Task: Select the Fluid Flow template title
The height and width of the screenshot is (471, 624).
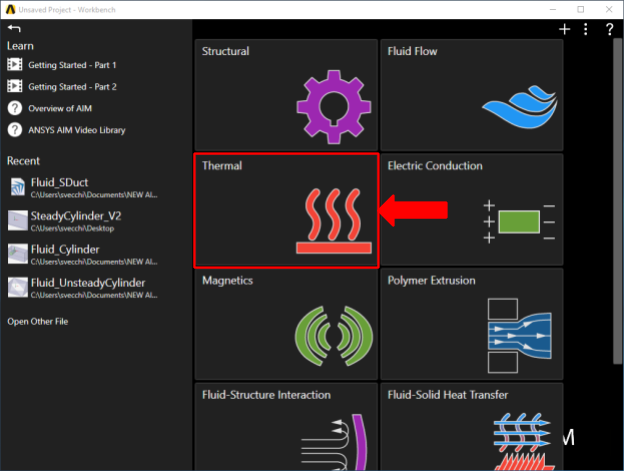Action: (412, 51)
